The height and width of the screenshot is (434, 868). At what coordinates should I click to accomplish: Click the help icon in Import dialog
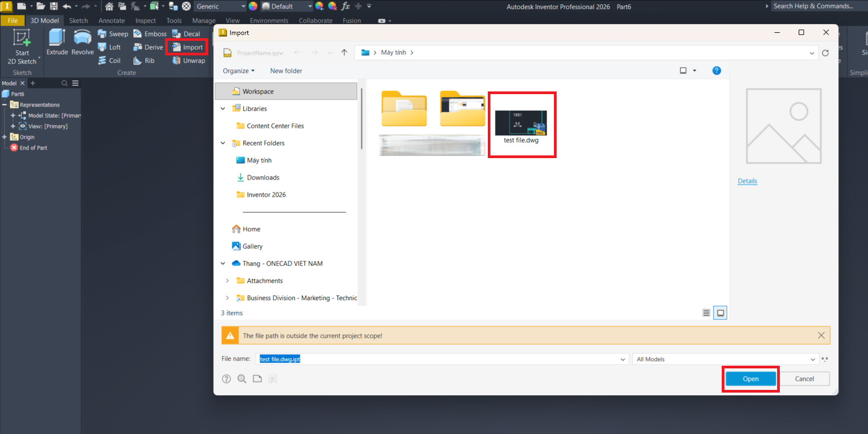(716, 70)
